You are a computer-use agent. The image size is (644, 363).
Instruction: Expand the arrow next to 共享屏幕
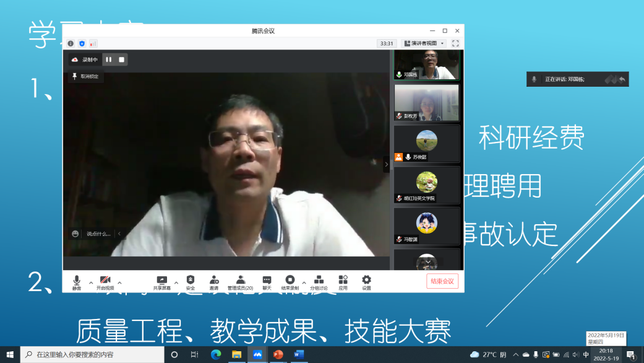176,283
